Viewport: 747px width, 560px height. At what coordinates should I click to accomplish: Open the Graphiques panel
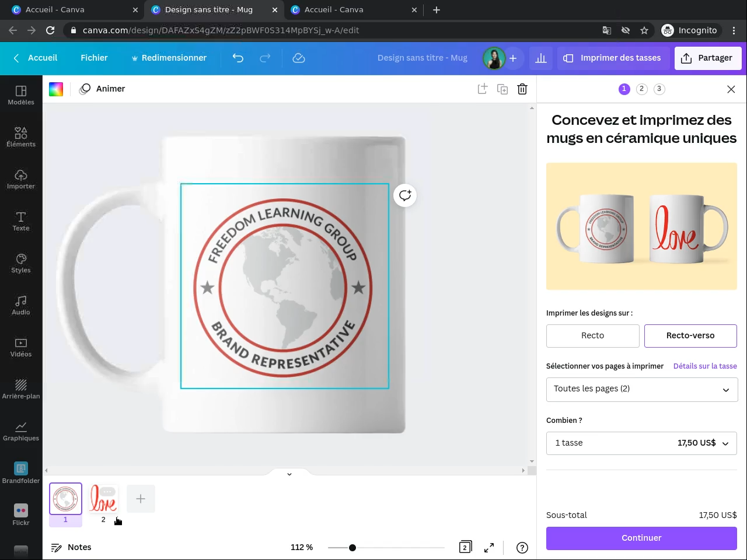pos(21,431)
